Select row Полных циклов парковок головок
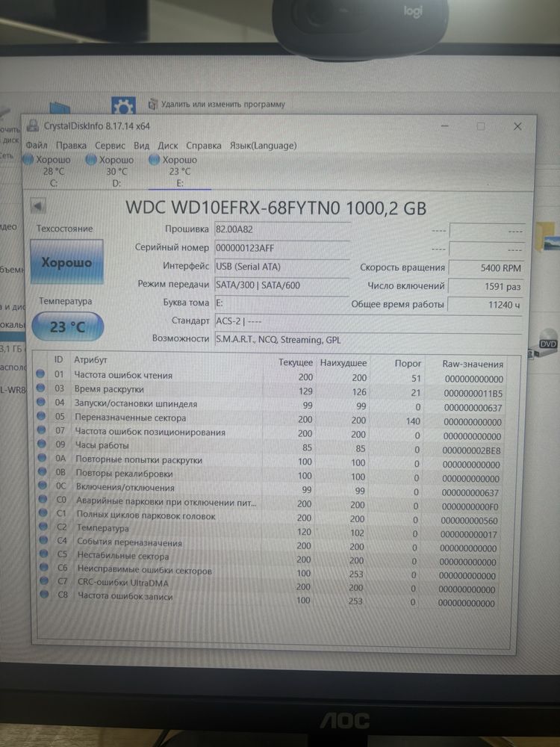The width and height of the screenshot is (560, 747). [269, 518]
